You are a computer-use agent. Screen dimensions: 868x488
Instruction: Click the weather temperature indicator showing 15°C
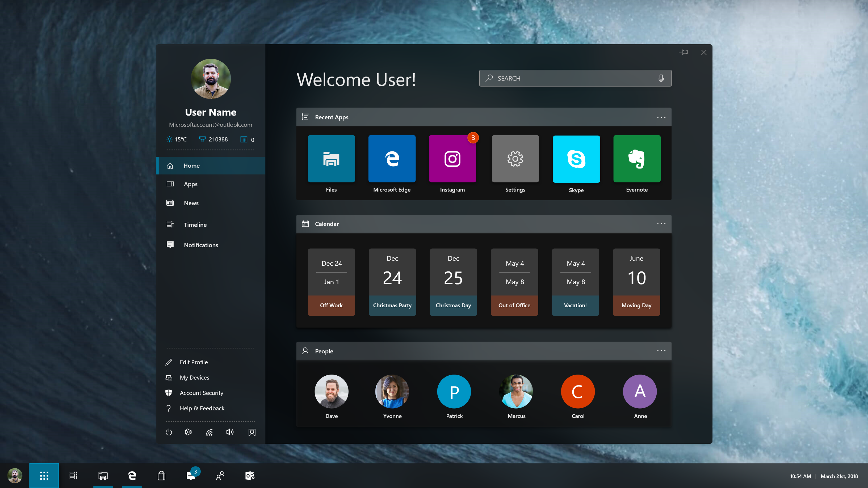177,139
